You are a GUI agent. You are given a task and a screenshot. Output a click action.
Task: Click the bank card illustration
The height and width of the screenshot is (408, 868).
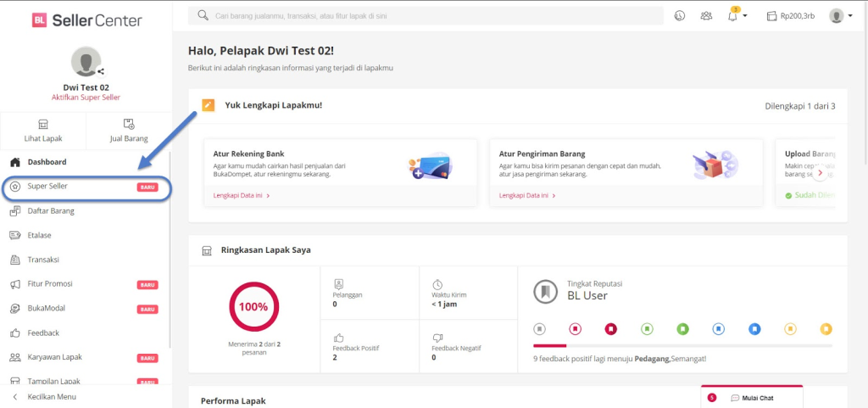(x=430, y=166)
